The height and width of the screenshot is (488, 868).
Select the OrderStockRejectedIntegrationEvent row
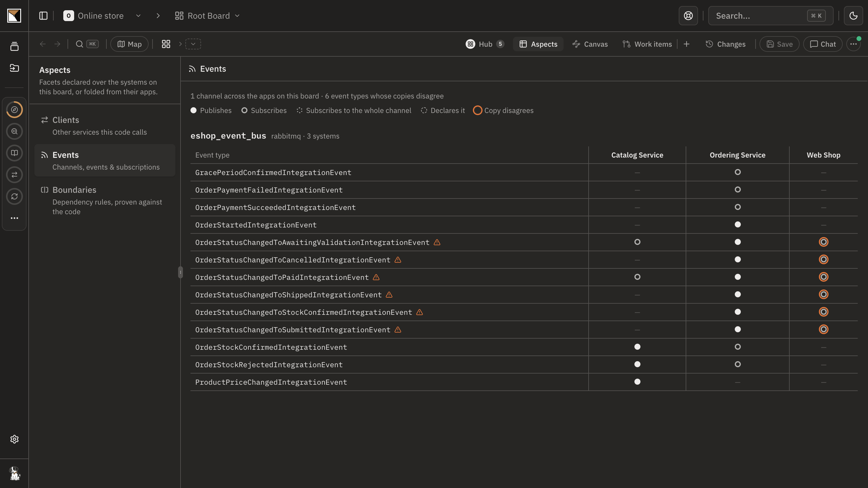(x=524, y=365)
